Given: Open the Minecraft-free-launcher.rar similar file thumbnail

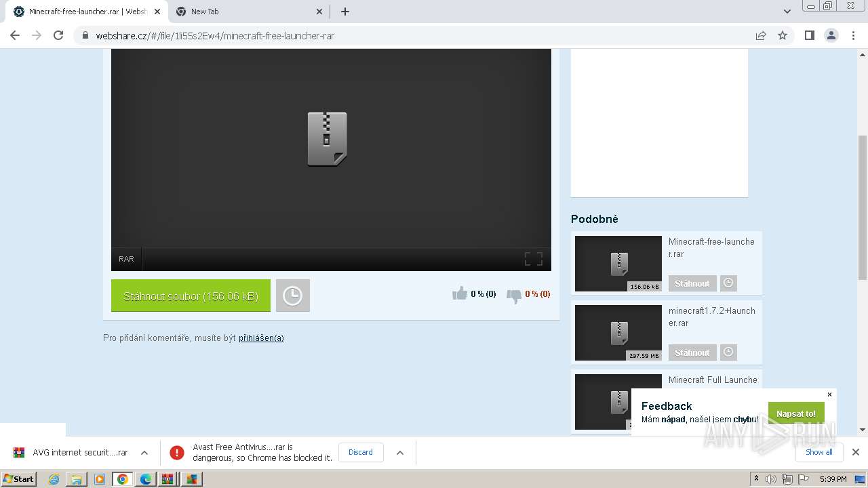Looking at the screenshot, I should pos(618,264).
